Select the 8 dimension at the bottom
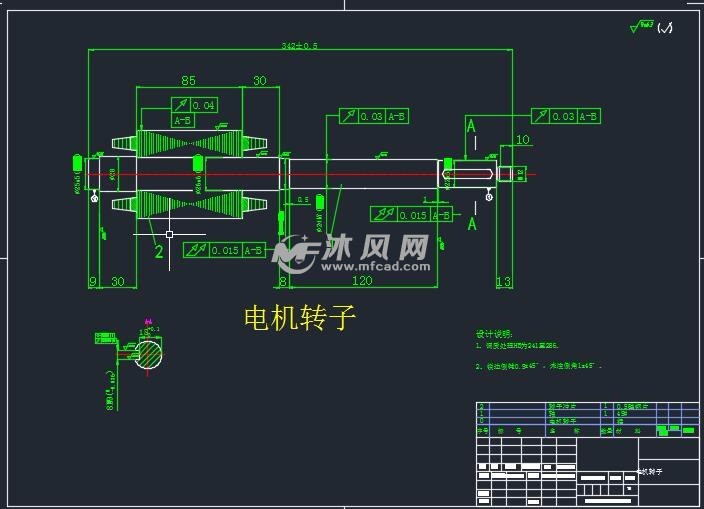Viewport: 704px width, 509px height. 283,281
